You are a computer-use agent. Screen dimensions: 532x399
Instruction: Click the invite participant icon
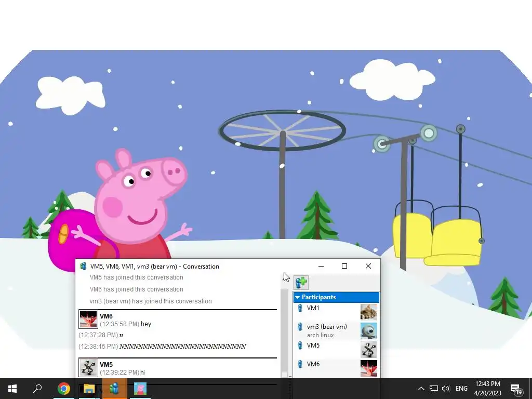301,282
